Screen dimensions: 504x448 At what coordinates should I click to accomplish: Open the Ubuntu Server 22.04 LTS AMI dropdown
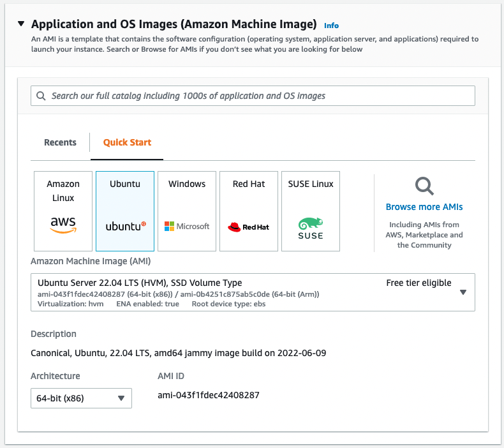point(253,292)
